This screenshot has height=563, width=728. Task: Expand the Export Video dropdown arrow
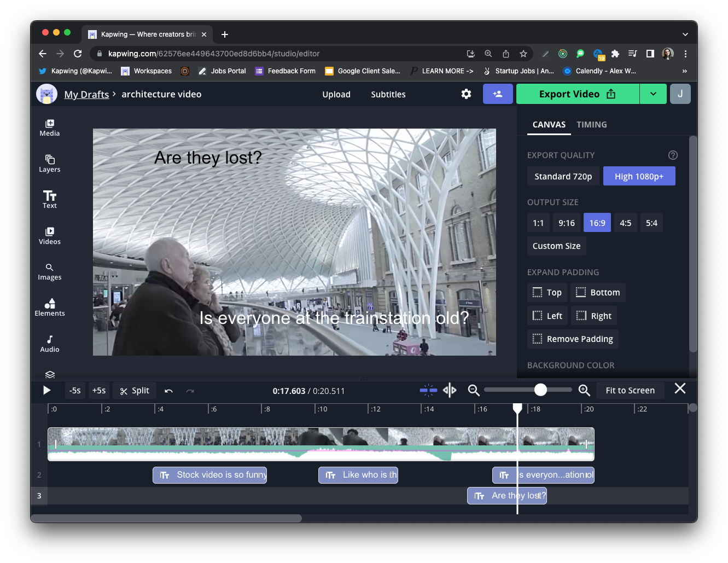653,94
